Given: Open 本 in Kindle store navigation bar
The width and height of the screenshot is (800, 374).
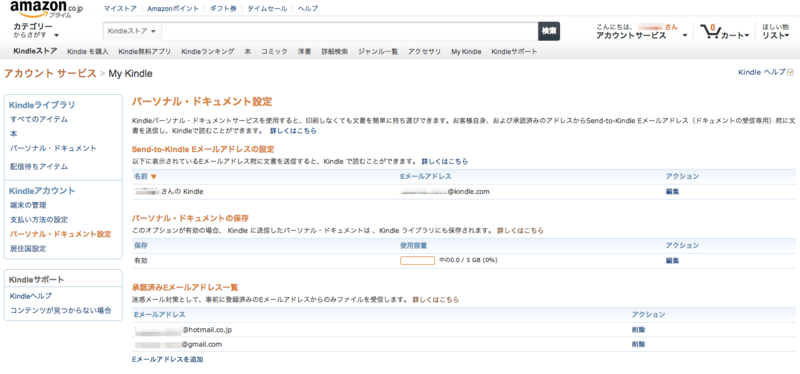Looking at the screenshot, I should tap(247, 52).
